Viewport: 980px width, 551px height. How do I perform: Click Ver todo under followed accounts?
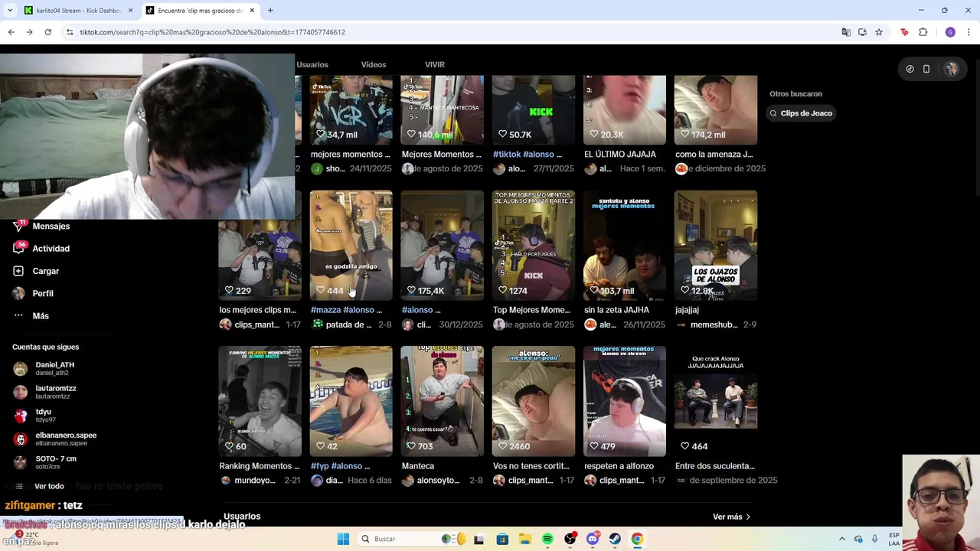(x=49, y=486)
